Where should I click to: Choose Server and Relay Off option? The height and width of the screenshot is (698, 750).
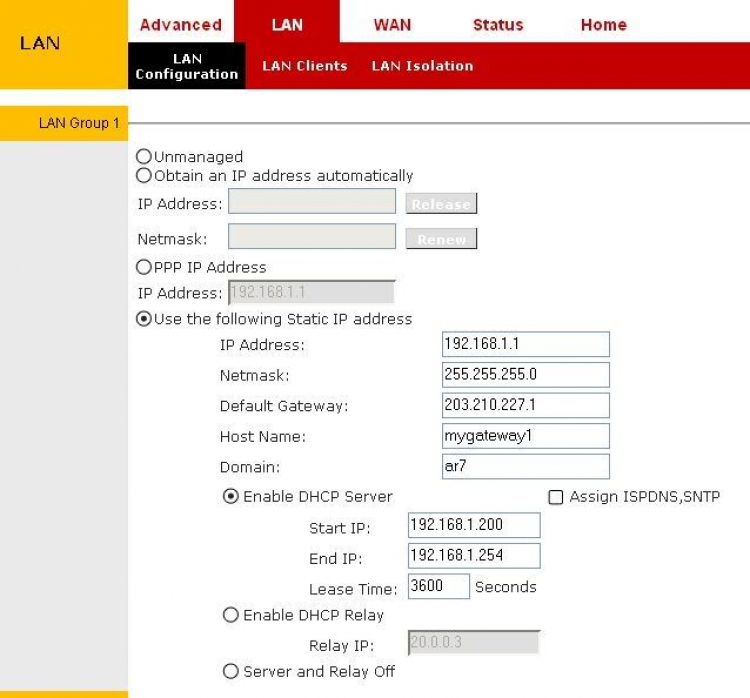pyautogui.click(x=231, y=671)
